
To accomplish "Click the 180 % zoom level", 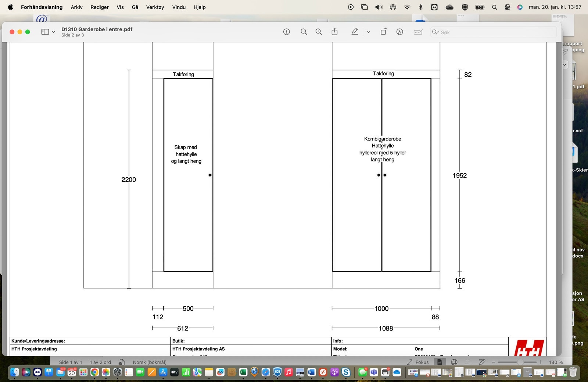I will point(556,362).
